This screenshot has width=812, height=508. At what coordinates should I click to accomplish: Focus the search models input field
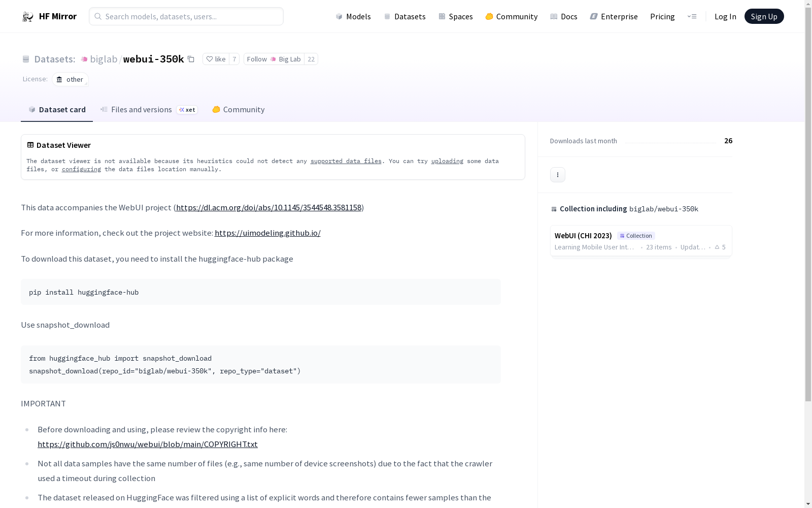click(x=186, y=16)
